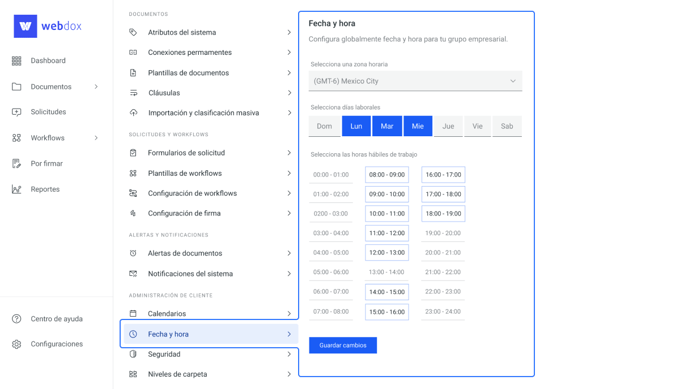
Task: Toggle Jue as a working day
Action: [x=448, y=126]
